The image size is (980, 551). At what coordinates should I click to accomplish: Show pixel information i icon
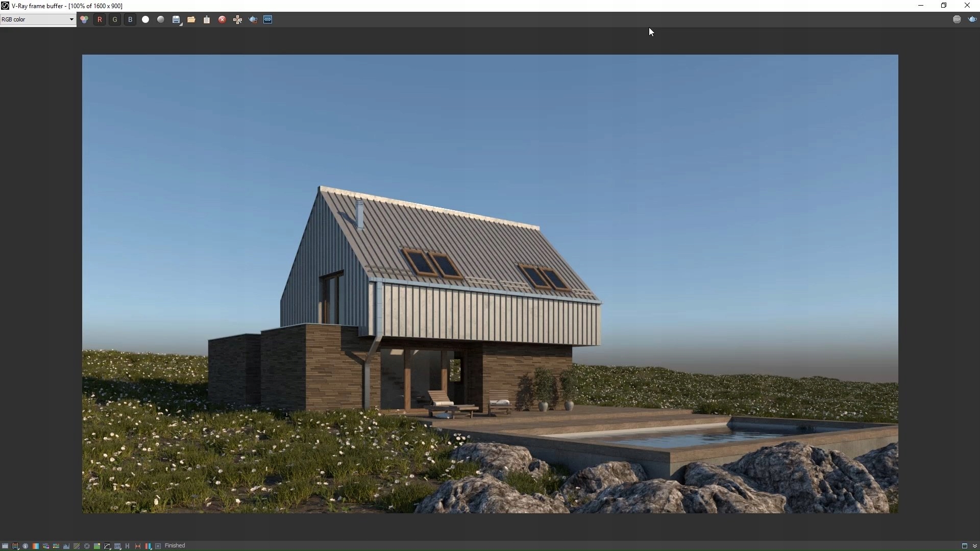click(x=26, y=546)
